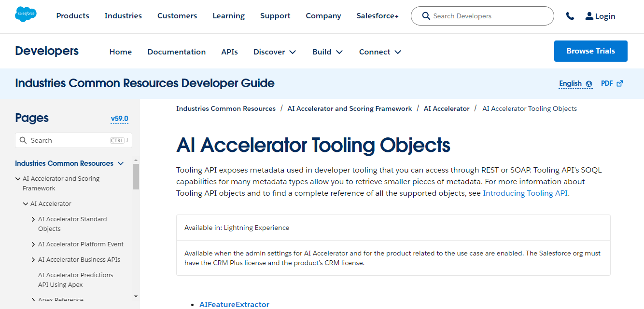Click the Browse Trials button
Screen dimensions: 644x309
(x=591, y=51)
